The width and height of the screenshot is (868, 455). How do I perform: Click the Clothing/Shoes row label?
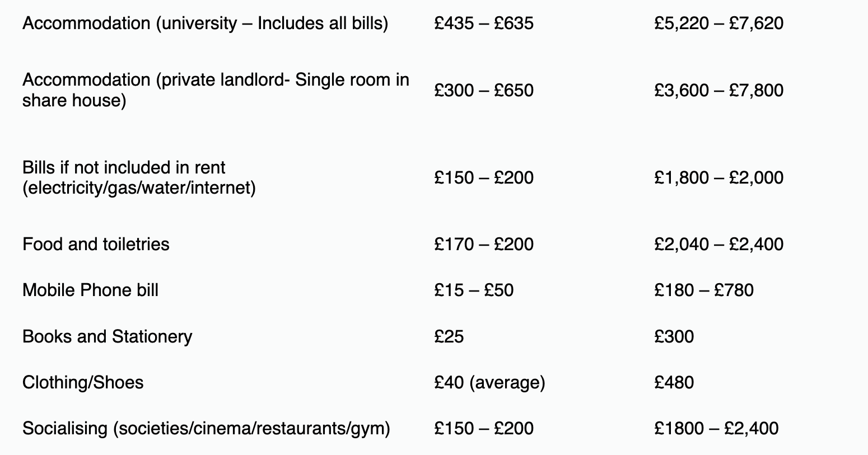point(83,382)
